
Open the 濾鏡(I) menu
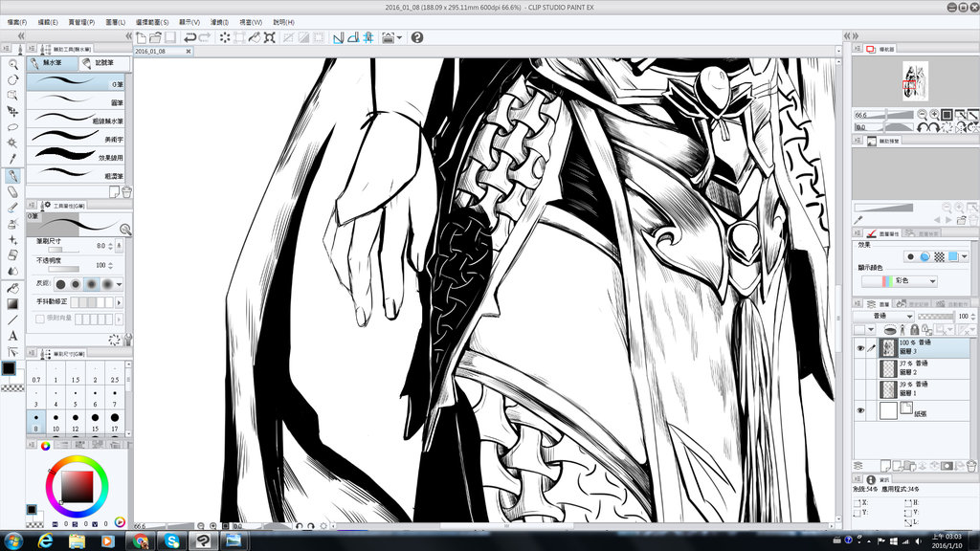click(219, 22)
